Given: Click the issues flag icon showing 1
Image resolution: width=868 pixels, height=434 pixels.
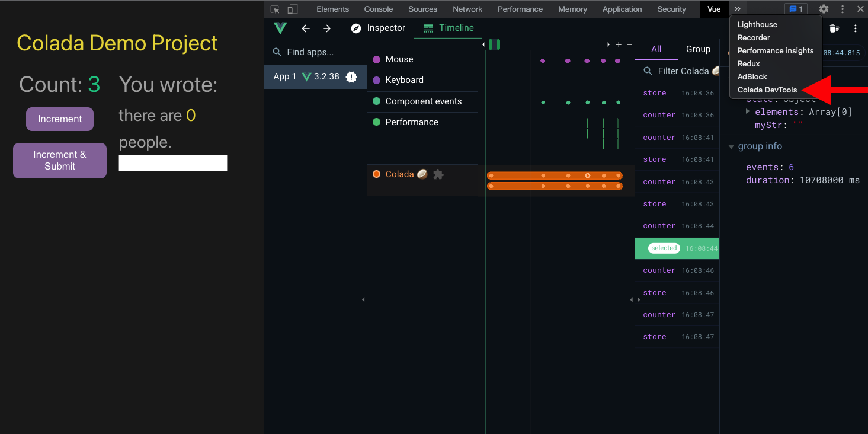Looking at the screenshot, I should point(796,9).
